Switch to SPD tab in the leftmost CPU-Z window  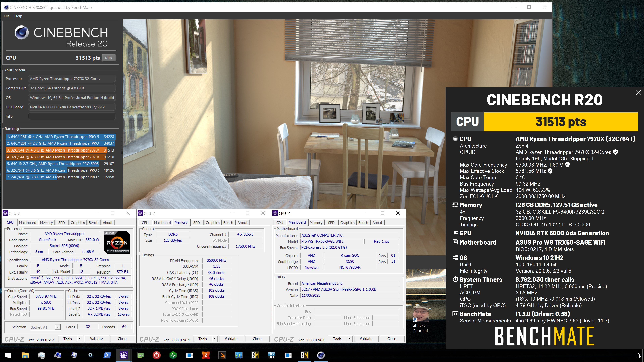[x=62, y=222]
